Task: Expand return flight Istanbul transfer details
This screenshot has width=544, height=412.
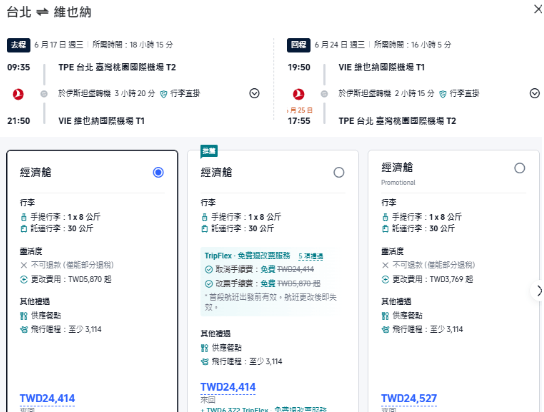Action: pos(535,93)
